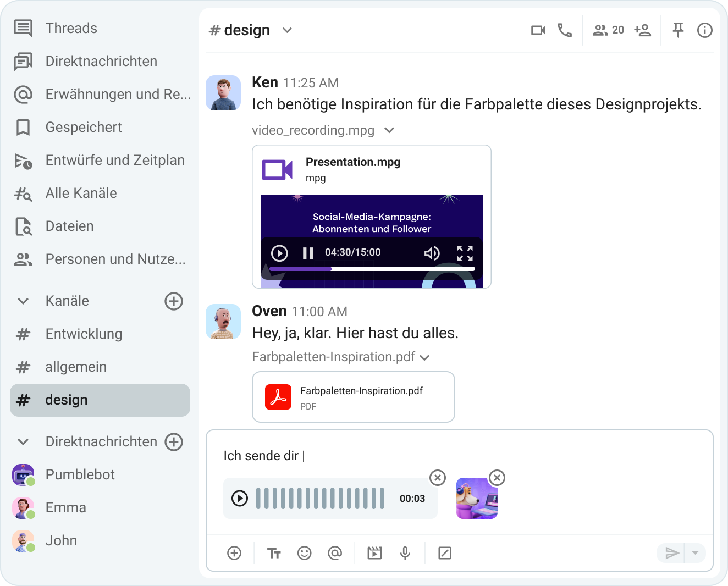728x586 pixels.
Task: Click the mention @ icon in composer
Action: [335, 553]
